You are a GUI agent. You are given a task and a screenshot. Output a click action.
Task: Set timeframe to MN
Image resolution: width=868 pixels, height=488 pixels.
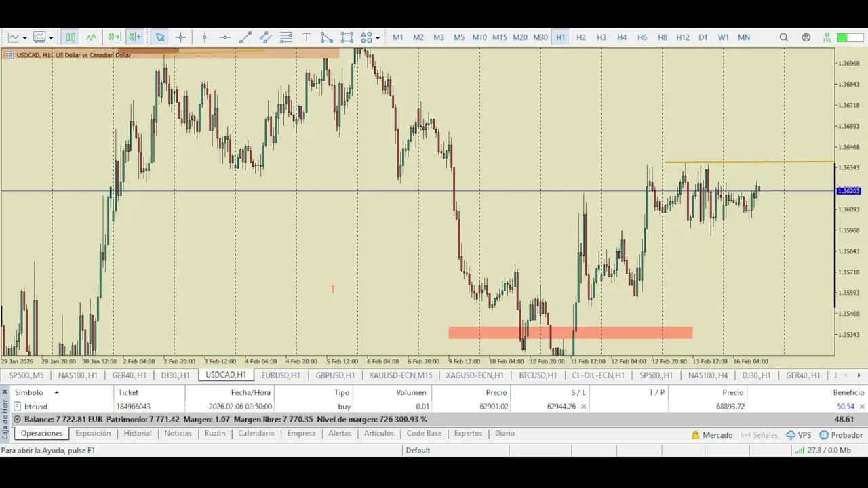pyautogui.click(x=744, y=37)
